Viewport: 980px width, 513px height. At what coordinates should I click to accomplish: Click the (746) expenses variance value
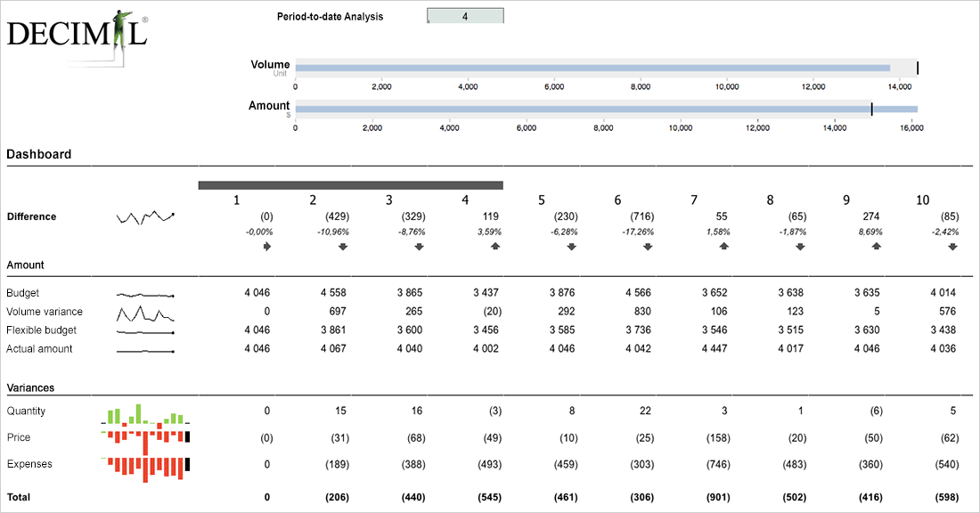(x=718, y=464)
